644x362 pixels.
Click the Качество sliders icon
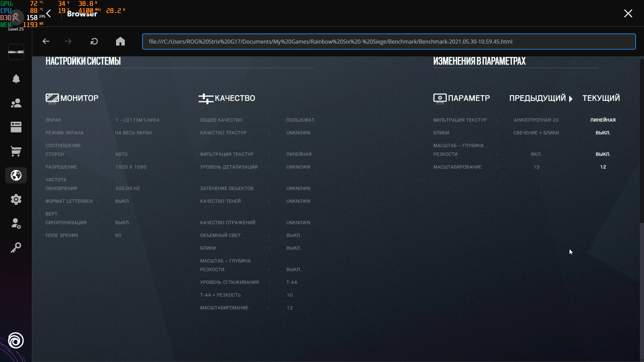tap(206, 99)
